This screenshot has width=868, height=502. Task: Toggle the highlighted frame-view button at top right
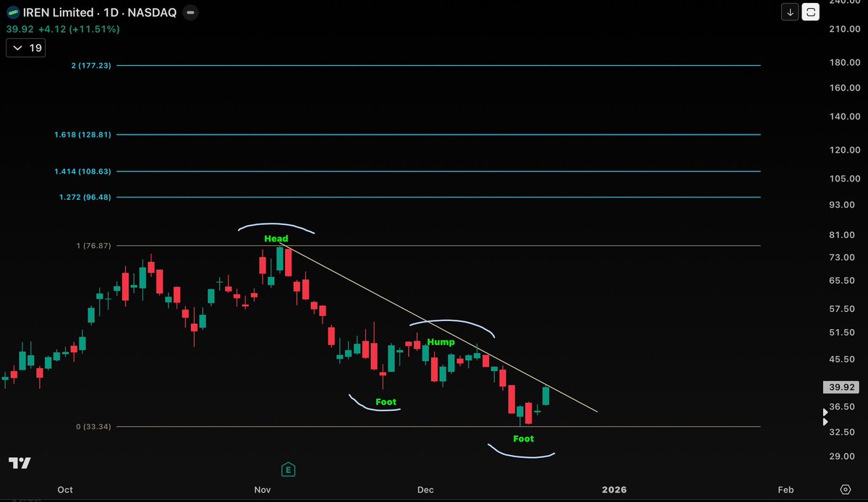coord(811,12)
